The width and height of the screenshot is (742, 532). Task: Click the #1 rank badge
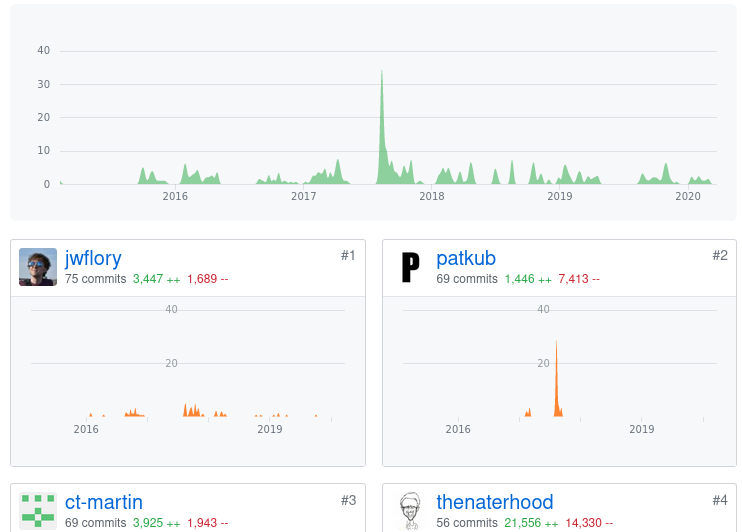pyautogui.click(x=348, y=255)
